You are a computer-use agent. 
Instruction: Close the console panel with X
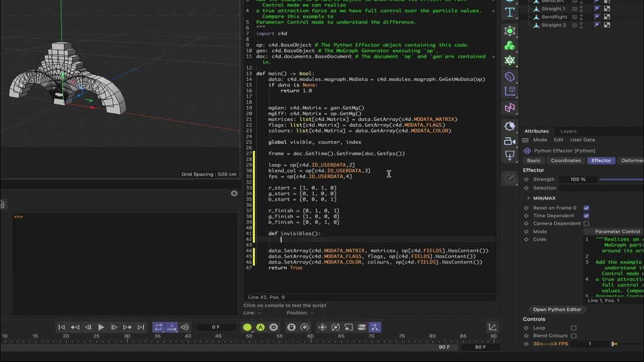234,193
